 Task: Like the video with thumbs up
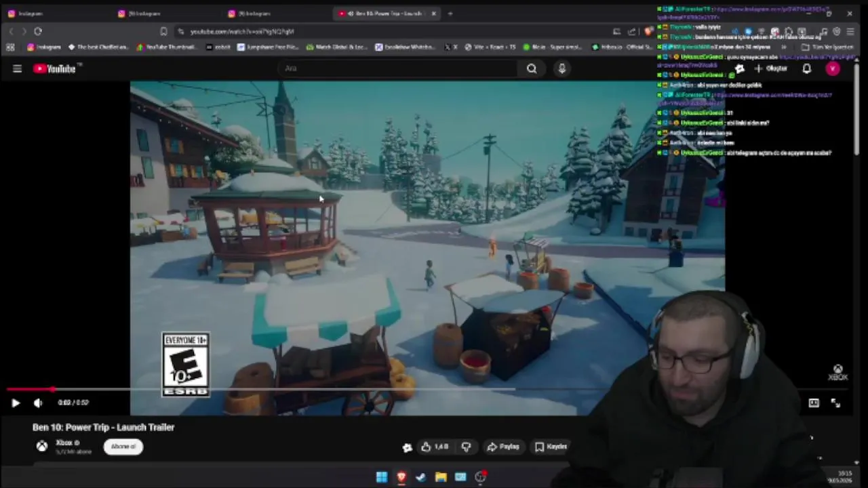pyautogui.click(x=435, y=447)
